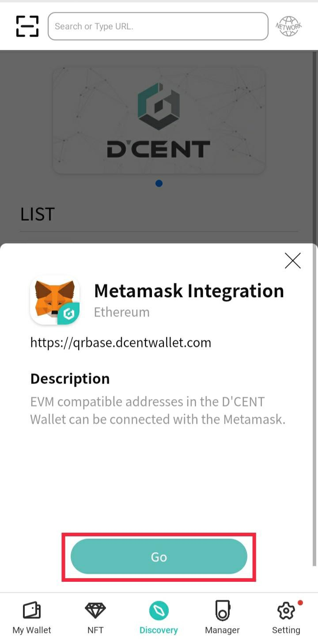Tap the Metamask Integration title

point(189,291)
